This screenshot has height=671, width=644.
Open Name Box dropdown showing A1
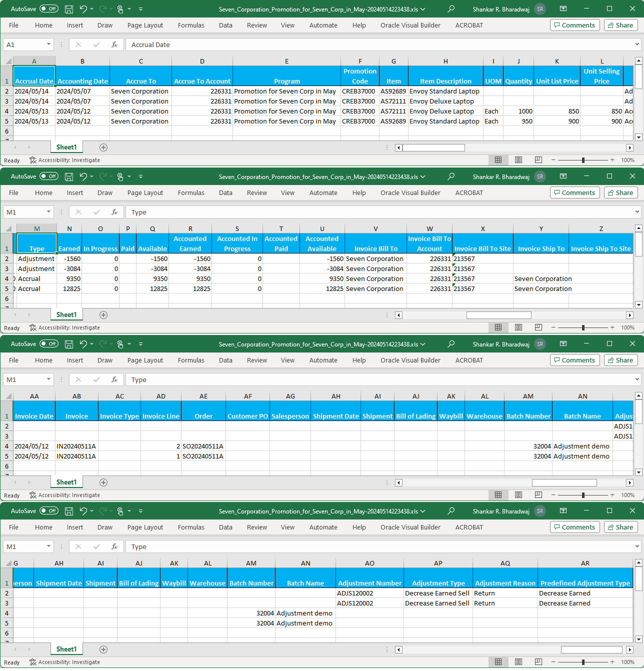[48, 44]
